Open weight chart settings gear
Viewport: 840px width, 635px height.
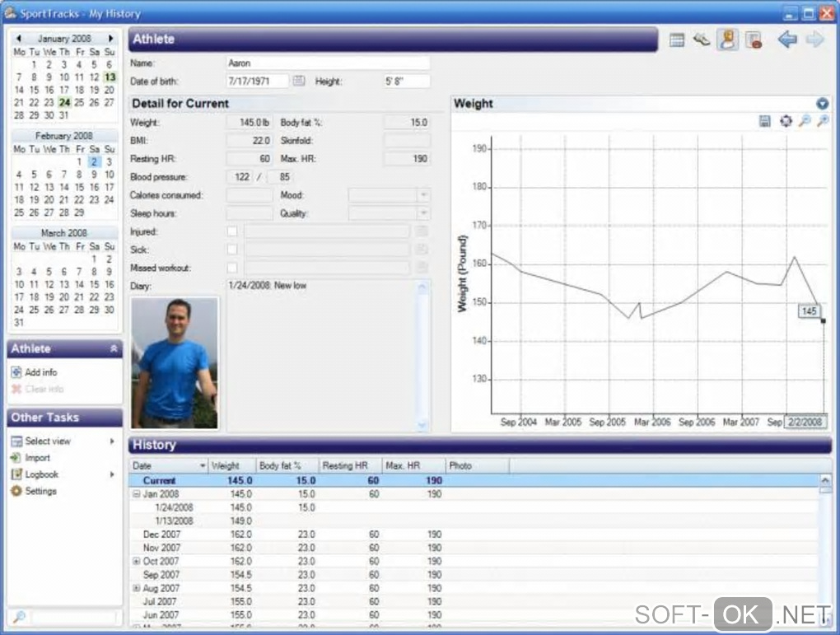786,121
